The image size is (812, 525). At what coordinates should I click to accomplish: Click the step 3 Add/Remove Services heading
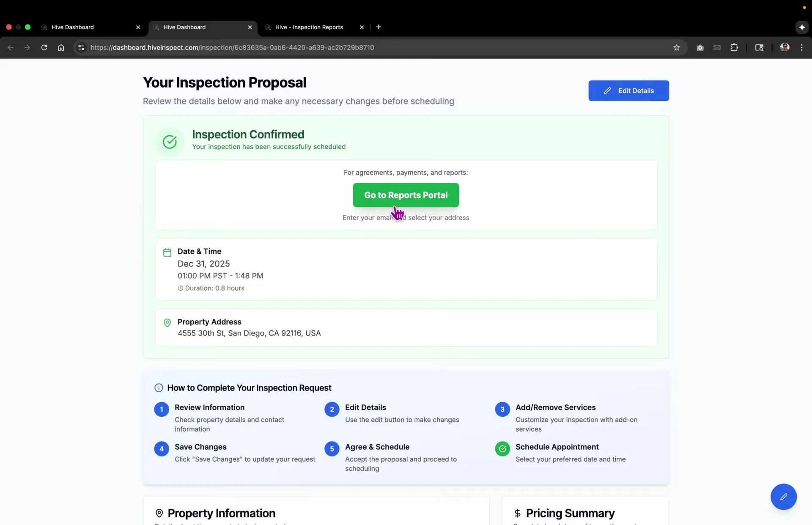click(555, 407)
